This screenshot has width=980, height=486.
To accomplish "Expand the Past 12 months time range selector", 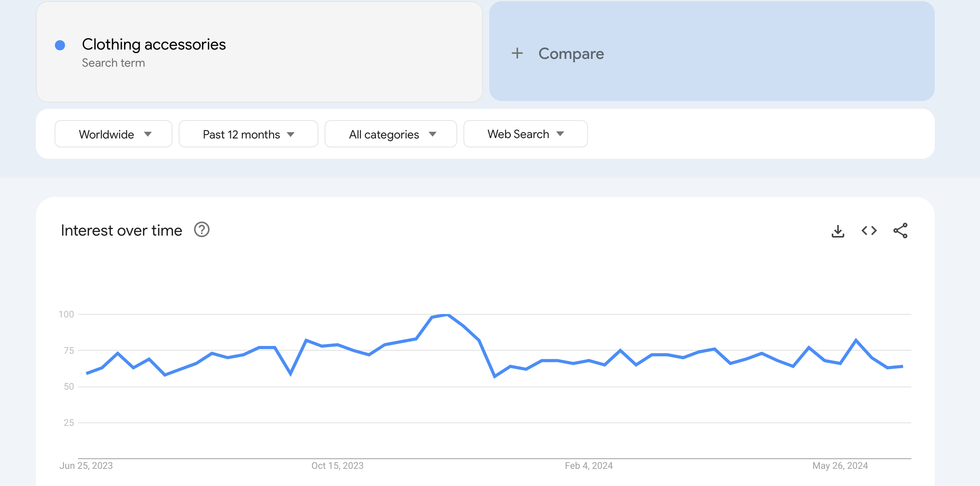I will click(248, 134).
